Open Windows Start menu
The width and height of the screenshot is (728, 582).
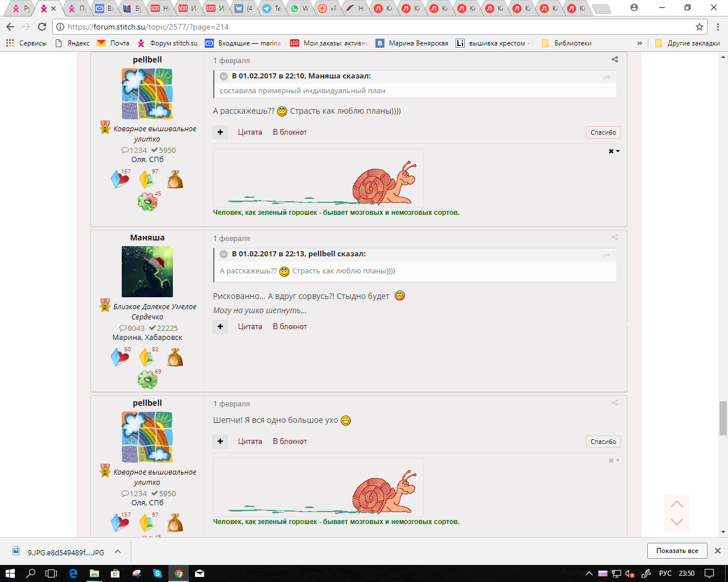coord(10,573)
